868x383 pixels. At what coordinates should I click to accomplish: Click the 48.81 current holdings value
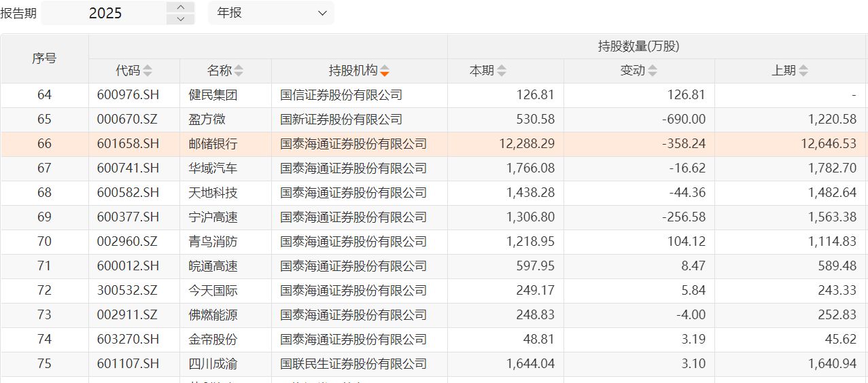tap(539, 340)
